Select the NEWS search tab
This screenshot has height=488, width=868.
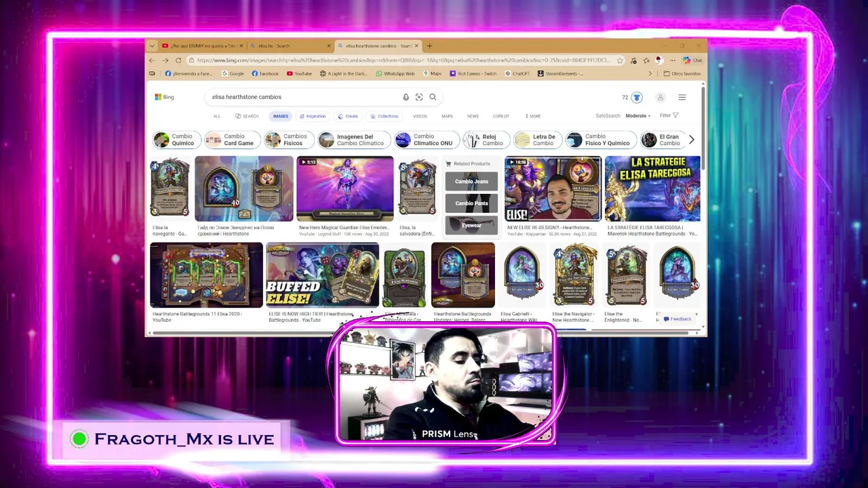point(473,116)
